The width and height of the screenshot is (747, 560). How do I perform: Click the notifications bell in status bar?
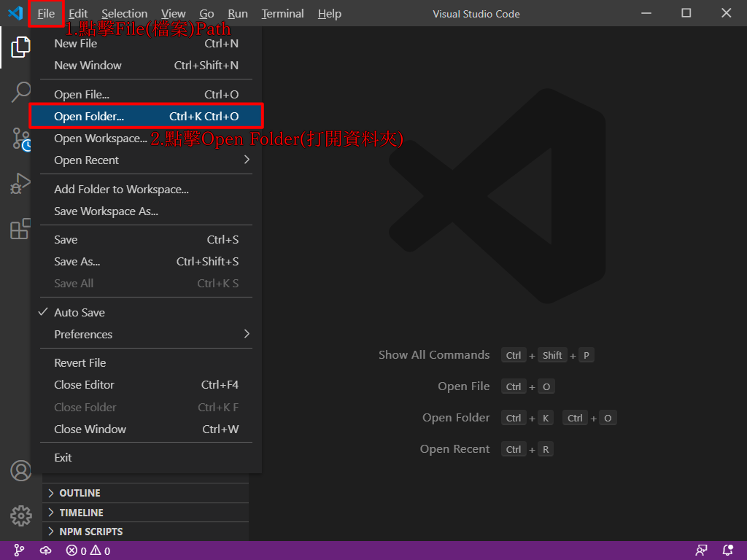[x=728, y=551]
